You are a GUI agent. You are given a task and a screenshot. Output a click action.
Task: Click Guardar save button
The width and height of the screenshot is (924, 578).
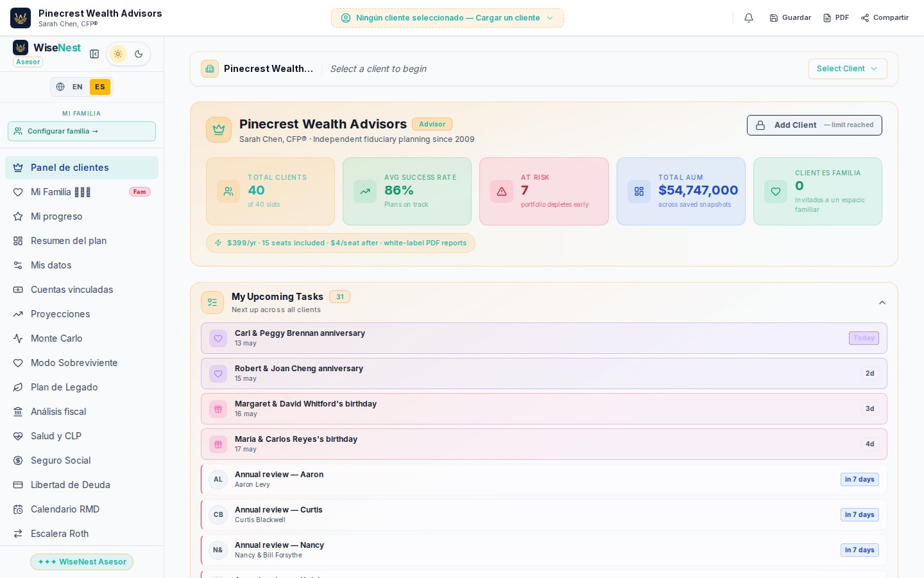(x=791, y=18)
